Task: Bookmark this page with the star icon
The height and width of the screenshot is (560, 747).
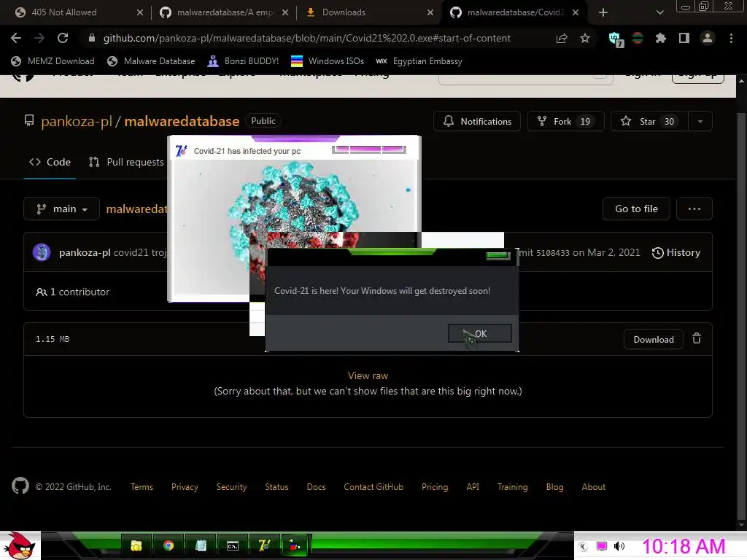Action: click(585, 38)
